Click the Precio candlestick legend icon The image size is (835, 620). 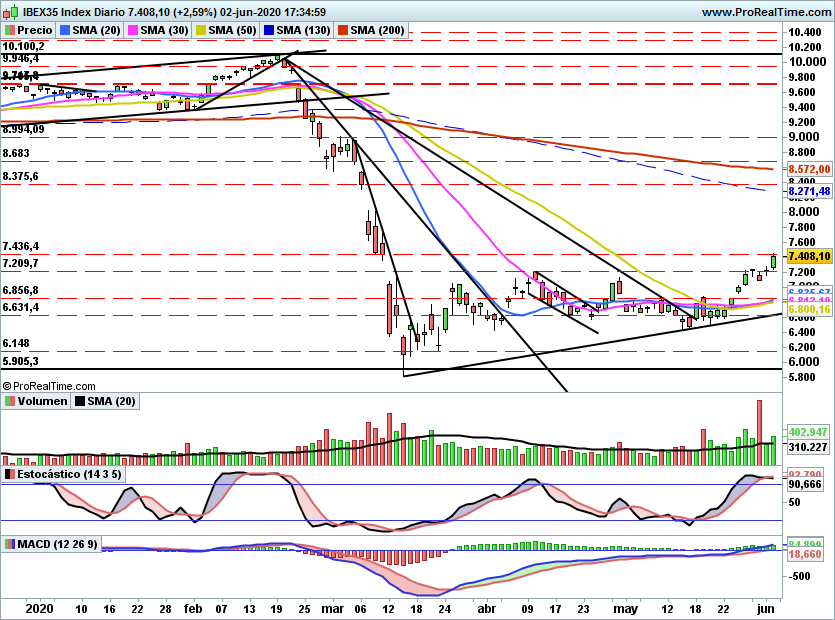coord(10,30)
